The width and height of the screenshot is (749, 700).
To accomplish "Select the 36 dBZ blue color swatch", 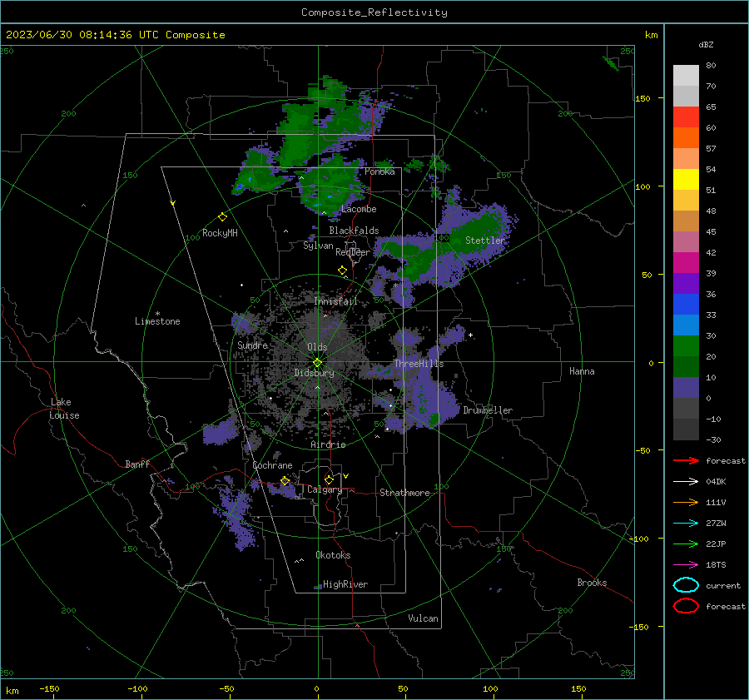I will (x=686, y=304).
